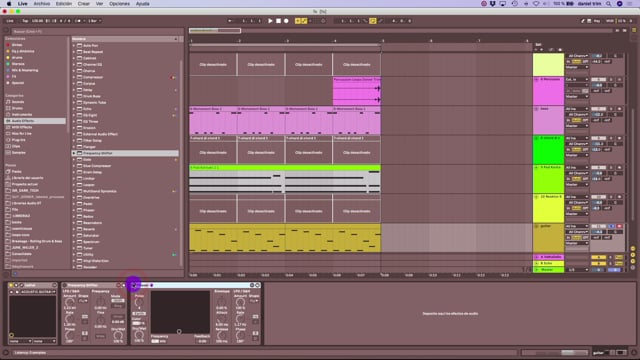Click save preset icon on third device

258,285
